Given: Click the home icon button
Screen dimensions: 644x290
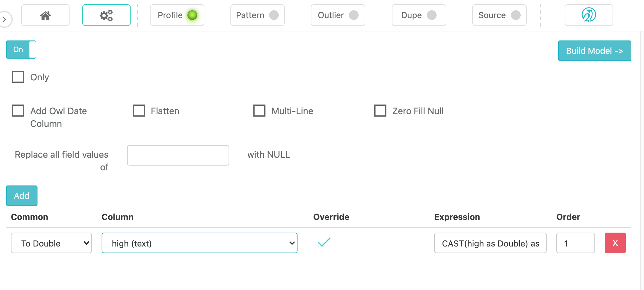Looking at the screenshot, I should pos(45,15).
